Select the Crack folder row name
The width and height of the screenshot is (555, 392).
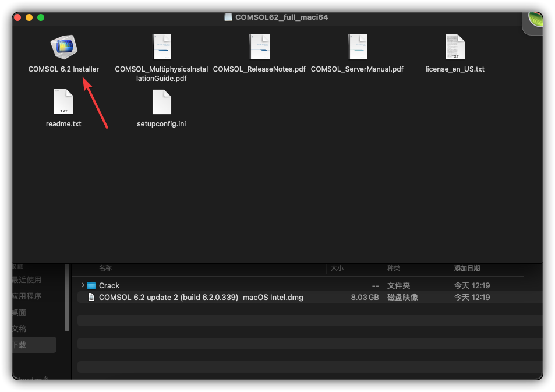point(109,285)
